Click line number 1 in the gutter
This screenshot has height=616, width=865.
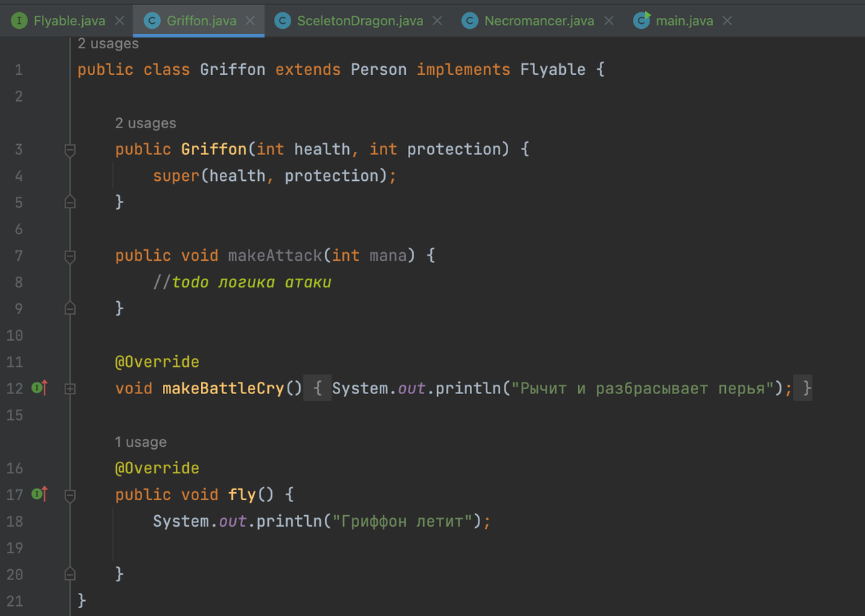click(x=18, y=71)
